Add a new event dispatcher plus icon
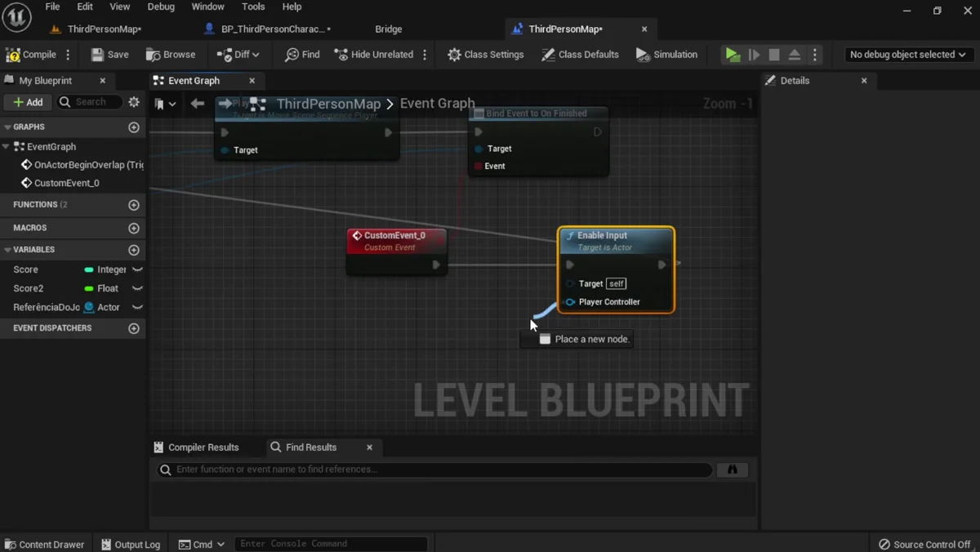The height and width of the screenshot is (552, 980). tap(134, 328)
